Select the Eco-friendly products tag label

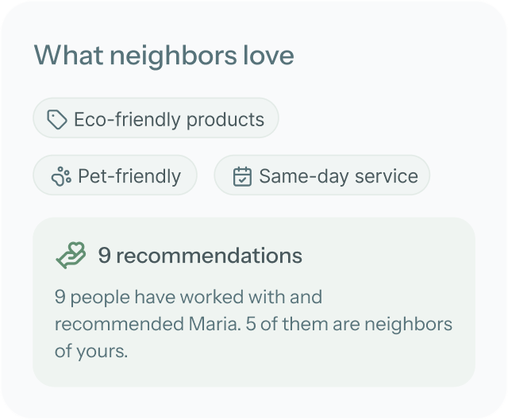[168, 119]
